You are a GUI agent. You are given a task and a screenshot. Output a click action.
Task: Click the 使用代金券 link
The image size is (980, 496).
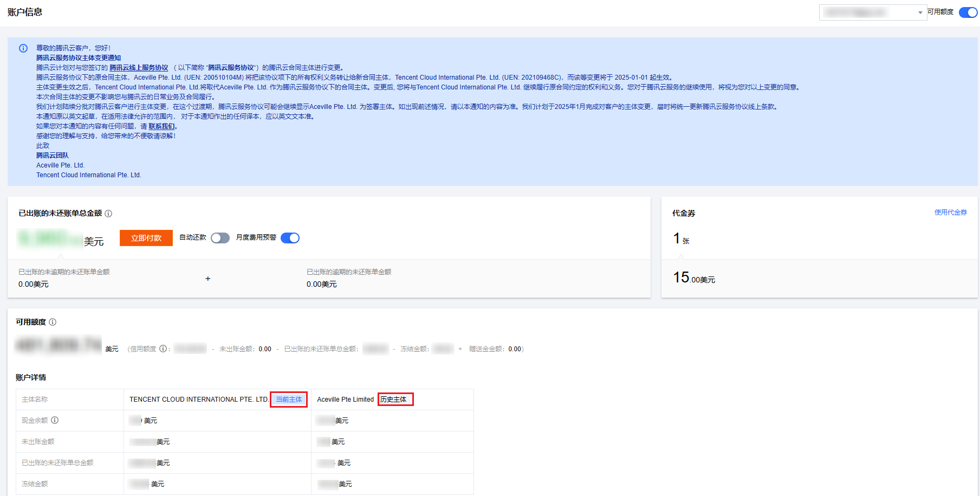(x=951, y=212)
